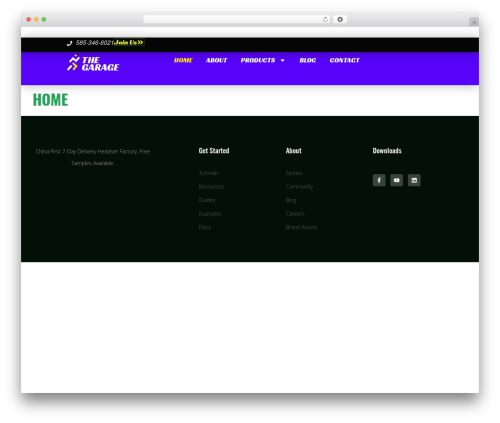
Task: Click the phone icon in top bar
Action: pyautogui.click(x=69, y=43)
